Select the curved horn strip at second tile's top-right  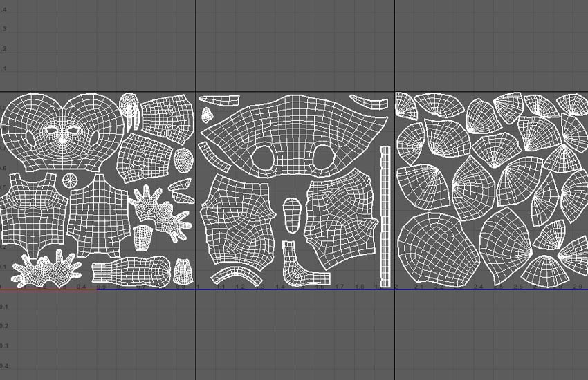point(370,102)
